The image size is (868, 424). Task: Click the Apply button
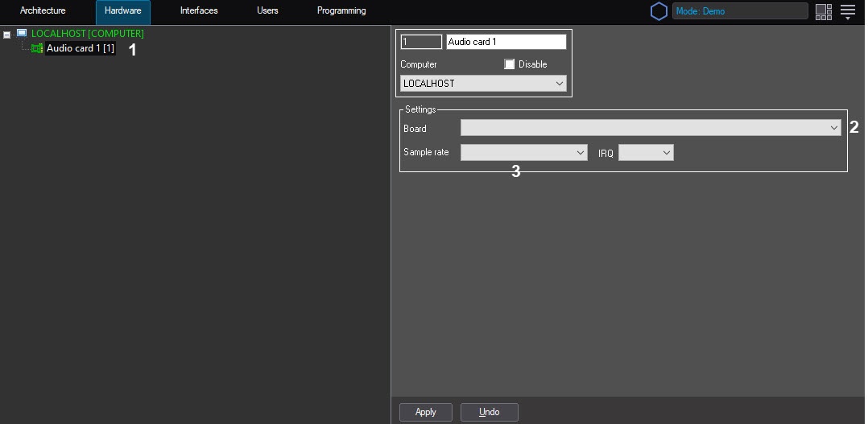(426, 412)
